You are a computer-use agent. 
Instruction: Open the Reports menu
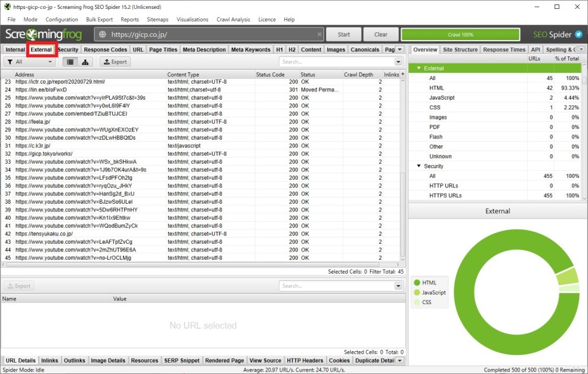[x=130, y=20]
